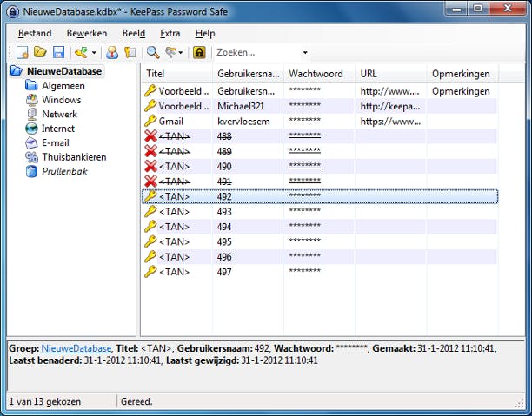Open a database with the folder icon

[40, 53]
